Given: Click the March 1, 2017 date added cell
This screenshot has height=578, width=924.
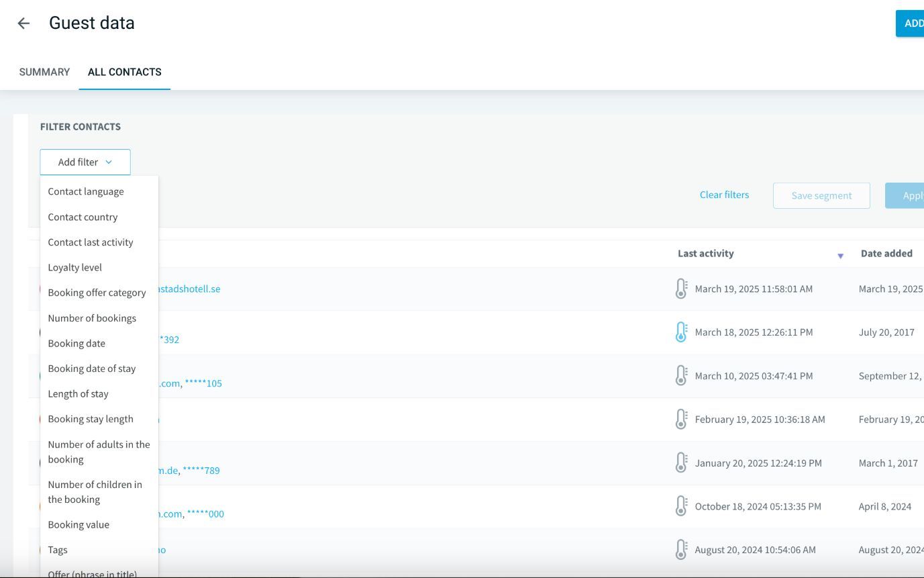Looking at the screenshot, I should [x=888, y=463].
